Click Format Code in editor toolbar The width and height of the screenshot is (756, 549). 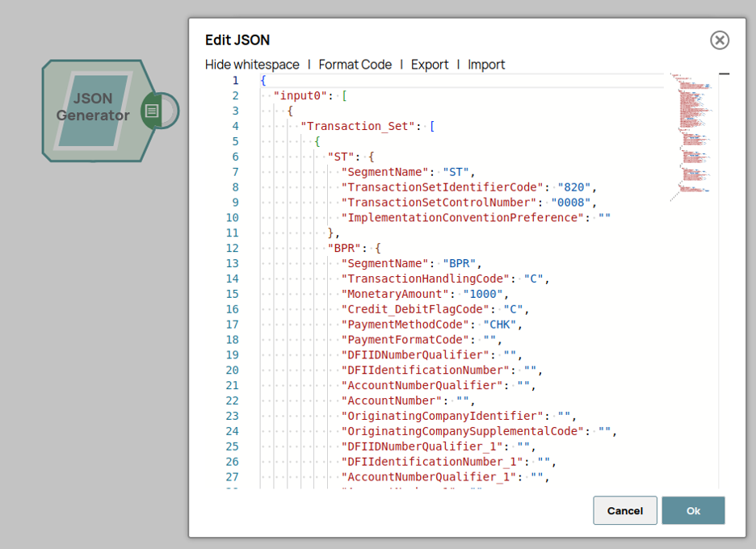tap(355, 65)
